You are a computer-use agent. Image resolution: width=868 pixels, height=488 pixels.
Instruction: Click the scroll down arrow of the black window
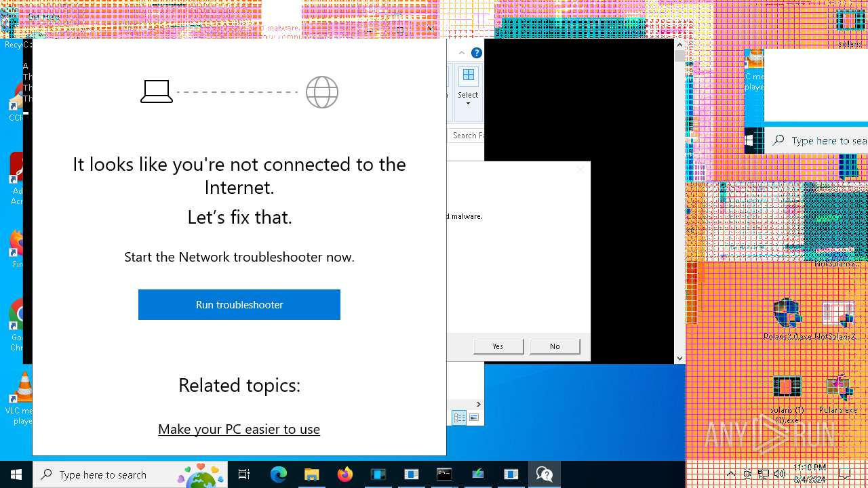coord(679,359)
